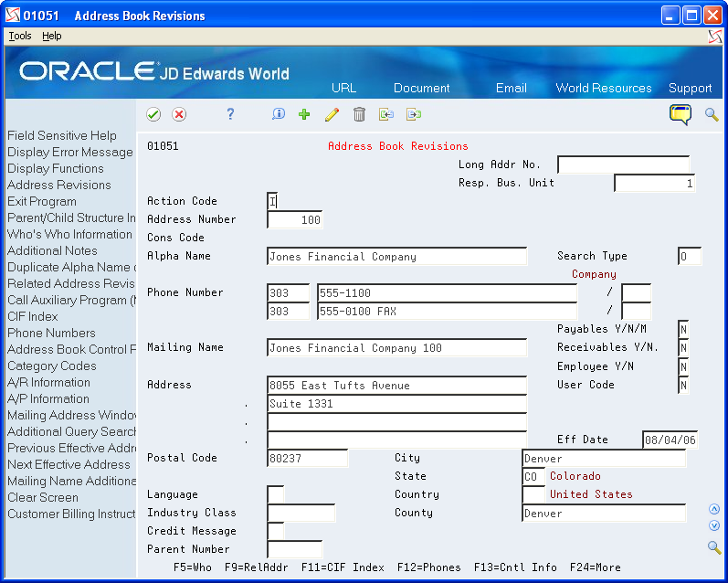Open the blue question mark help icon
The image size is (728, 583).
(x=230, y=114)
